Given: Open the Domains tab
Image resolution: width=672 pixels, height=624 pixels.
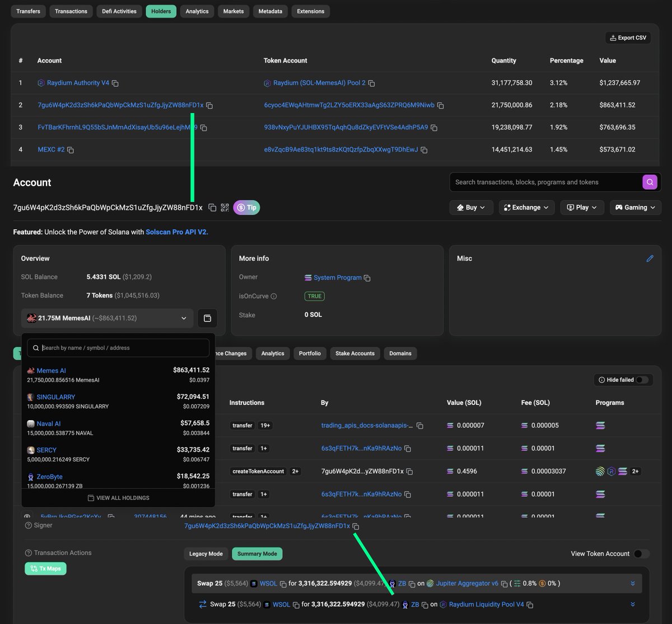Looking at the screenshot, I should point(400,353).
